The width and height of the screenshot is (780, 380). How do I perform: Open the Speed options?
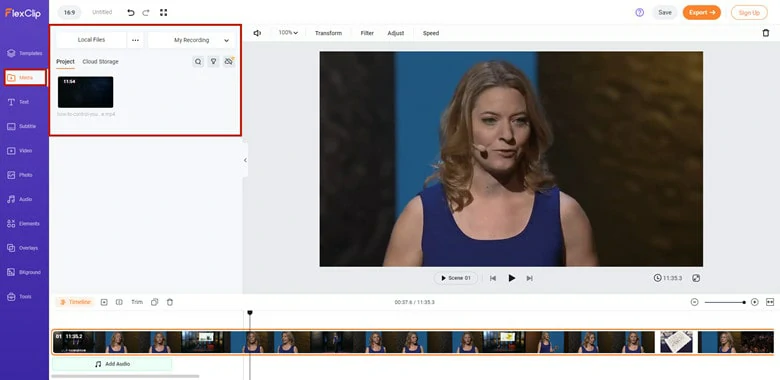tap(431, 33)
